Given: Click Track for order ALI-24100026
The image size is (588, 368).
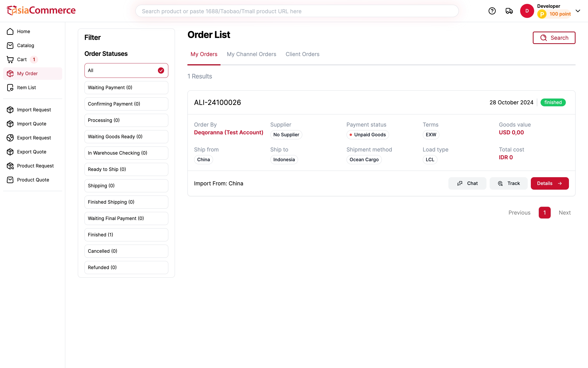Looking at the screenshot, I should [508, 183].
